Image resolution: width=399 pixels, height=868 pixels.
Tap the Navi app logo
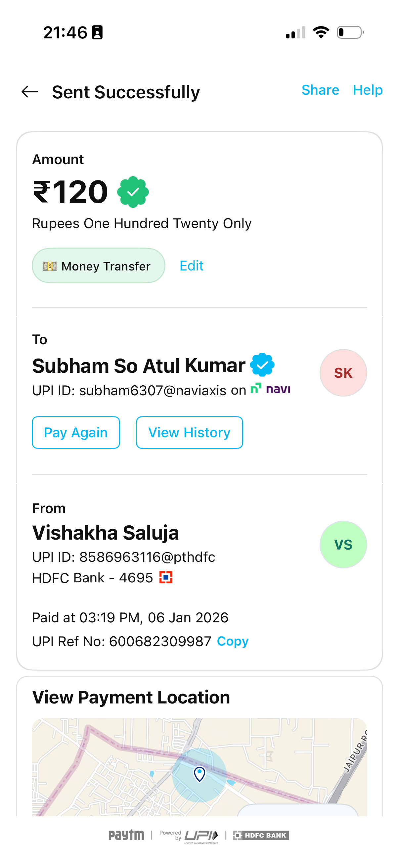(x=270, y=389)
